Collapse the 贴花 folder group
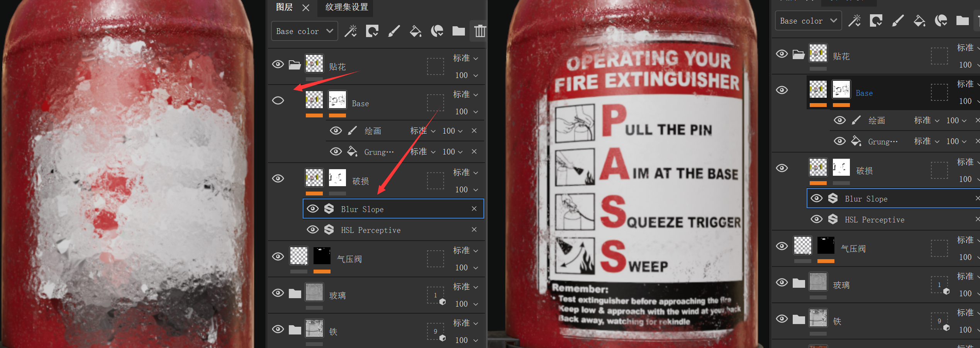Viewport: 980px width, 348px height. 295,65
